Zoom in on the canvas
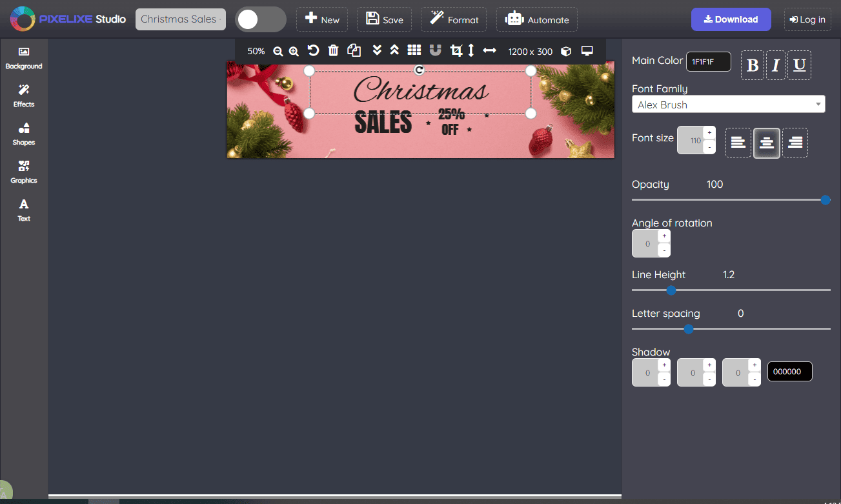841x504 pixels. click(x=294, y=50)
